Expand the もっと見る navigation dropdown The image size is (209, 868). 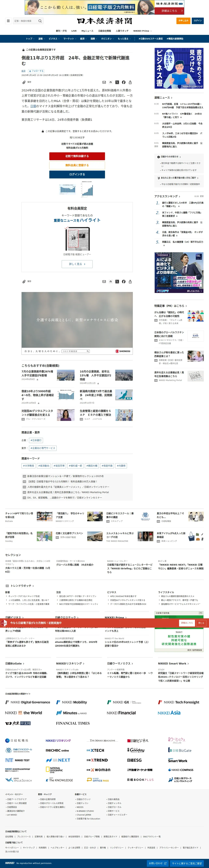124,39
